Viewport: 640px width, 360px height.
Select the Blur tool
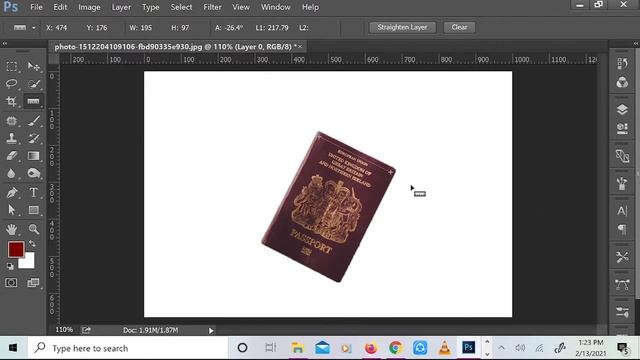coord(11,173)
